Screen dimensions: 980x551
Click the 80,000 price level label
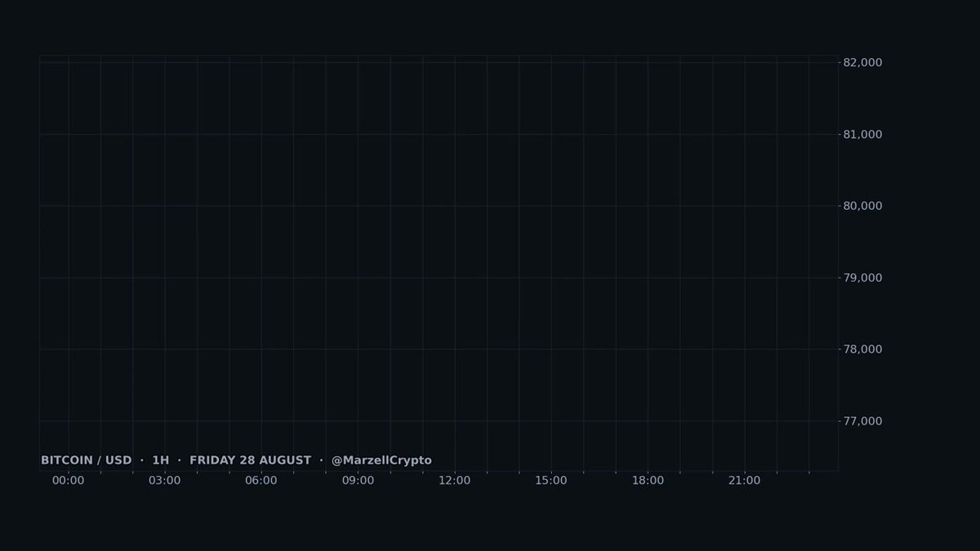[x=862, y=207]
